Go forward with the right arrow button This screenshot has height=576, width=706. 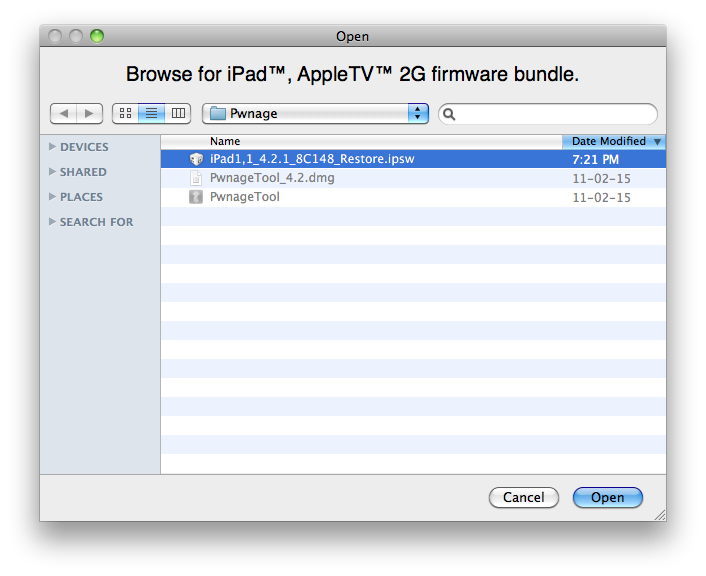[90, 113]
